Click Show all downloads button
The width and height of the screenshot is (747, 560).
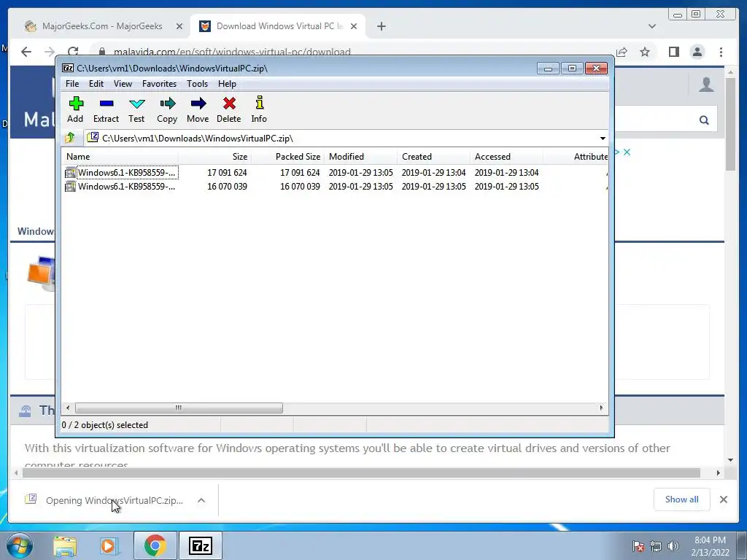coord(682,499)
